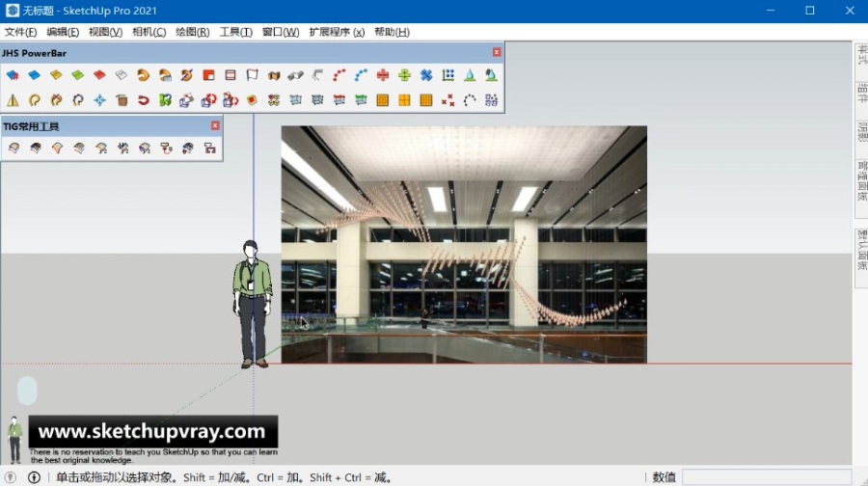Open the 绘图(R) menu
868x486 pixels.
pos(193,32)
